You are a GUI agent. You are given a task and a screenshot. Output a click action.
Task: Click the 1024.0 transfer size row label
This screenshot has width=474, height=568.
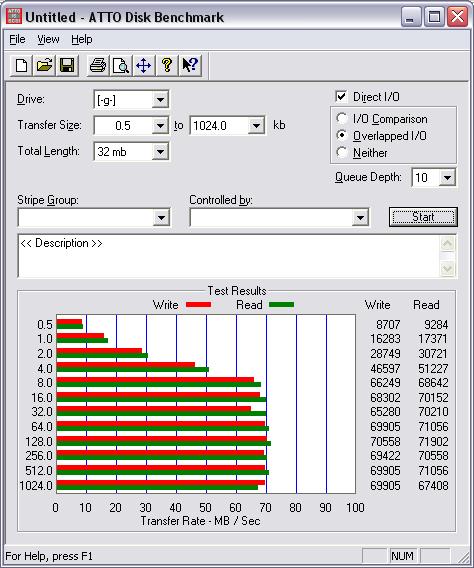(36, 485)
